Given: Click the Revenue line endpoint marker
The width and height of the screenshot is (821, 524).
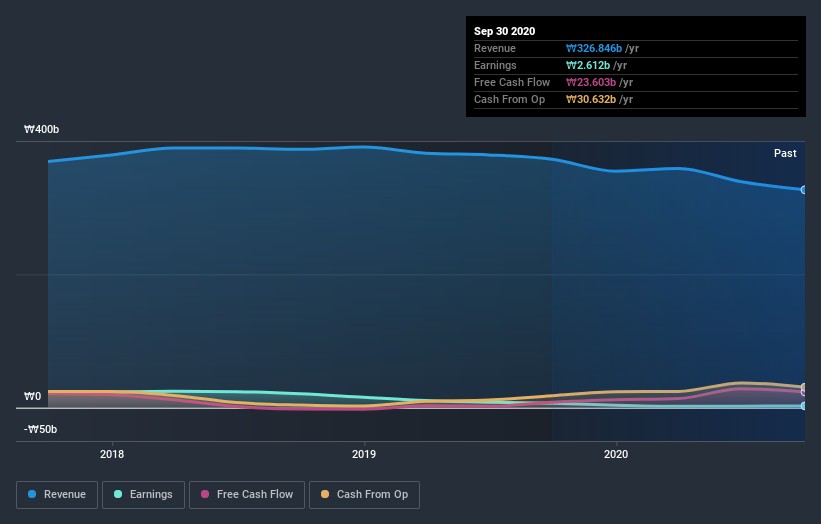Looking at the screenshot, I should [x=804, y=190].
